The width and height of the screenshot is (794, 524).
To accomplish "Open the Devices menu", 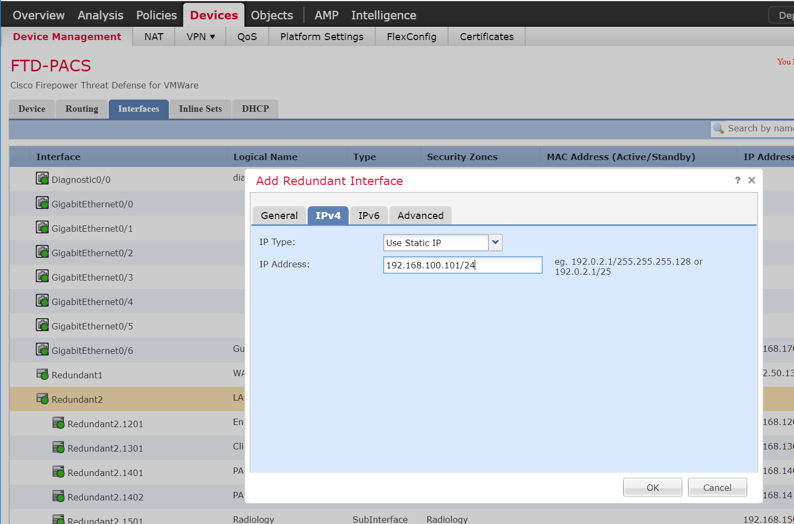I will [214, 15].
